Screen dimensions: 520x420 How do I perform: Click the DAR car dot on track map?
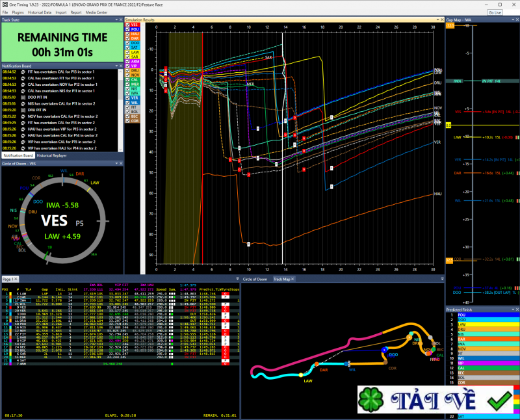[317, 364]
